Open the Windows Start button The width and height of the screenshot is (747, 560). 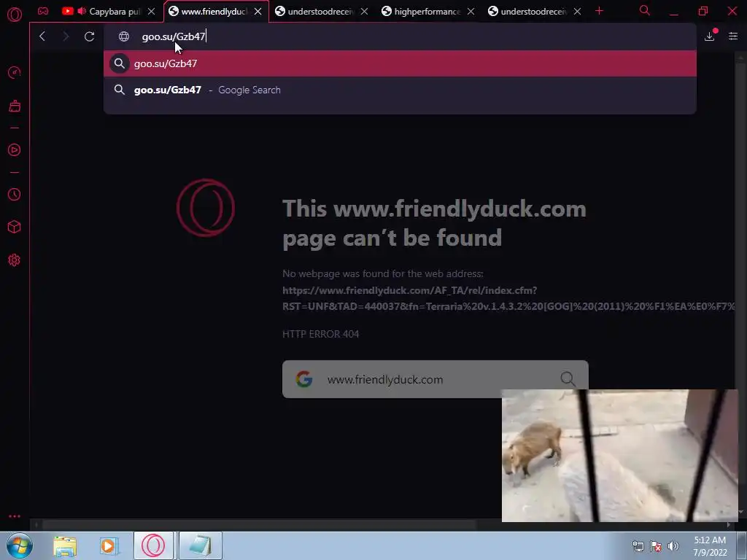pos(19,545)
